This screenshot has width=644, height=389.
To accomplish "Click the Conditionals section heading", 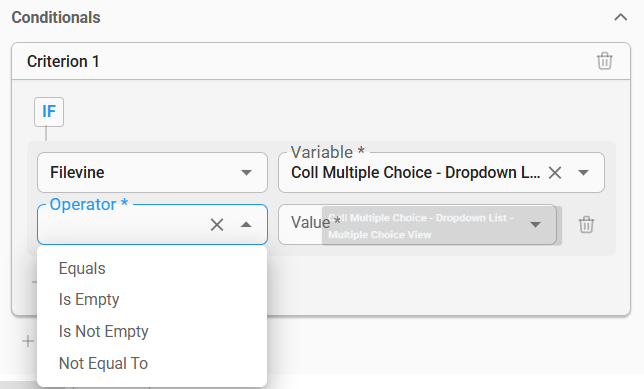I will click(x=56, y=17).
